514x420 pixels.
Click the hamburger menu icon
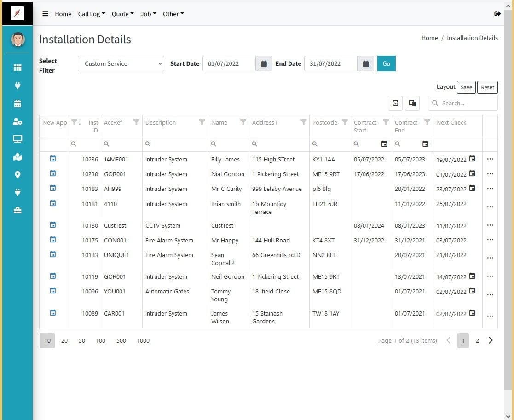[46, 14]
